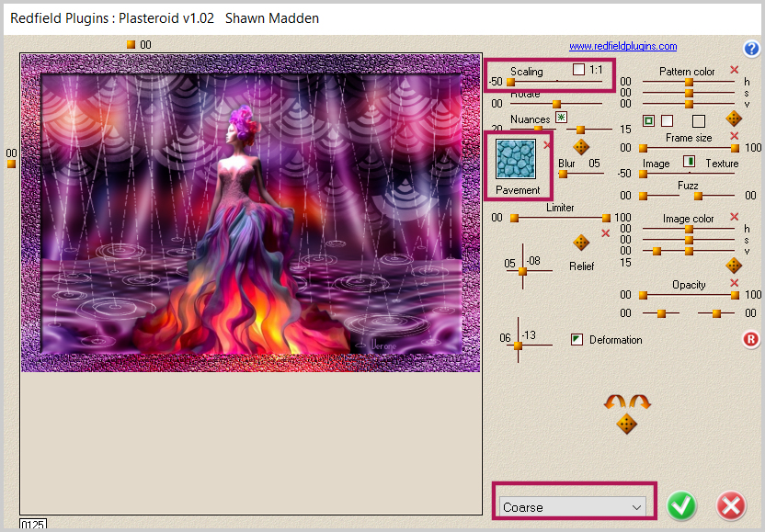
Task: Select the second empty frame mode box
Action: tap(667, 120)
